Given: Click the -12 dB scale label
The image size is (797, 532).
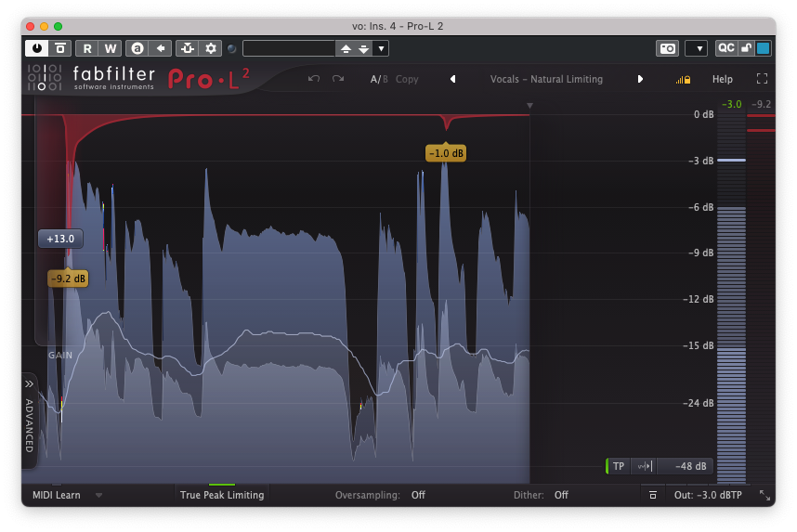Looking at the screenshot, I should [700, 299].
